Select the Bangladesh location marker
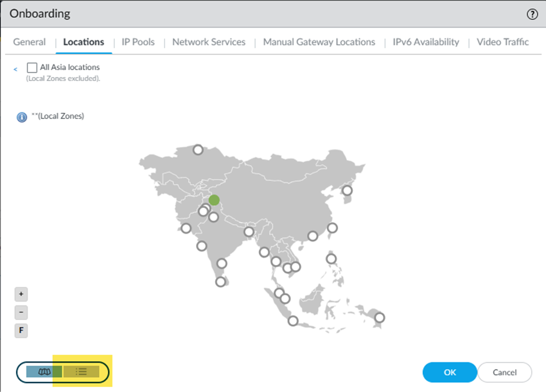 pos(249,232)
